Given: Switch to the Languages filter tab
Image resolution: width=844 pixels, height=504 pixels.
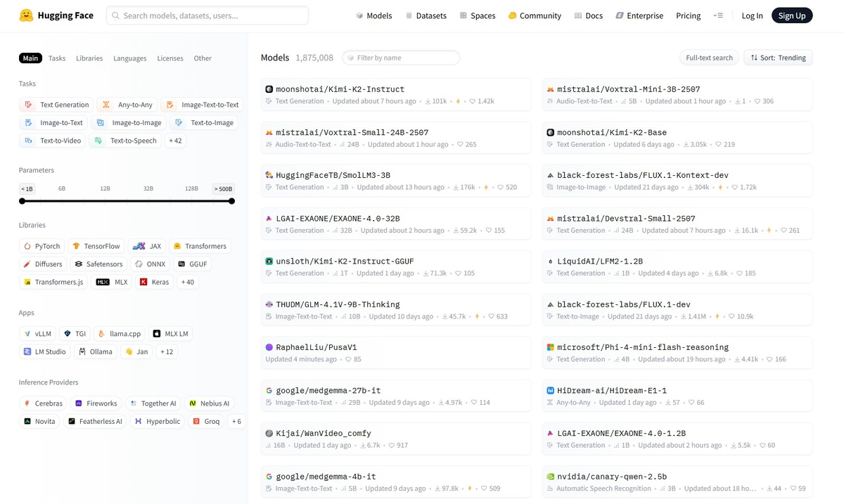Looking at the screenshot, I should pyautogui.click(x=130, y=58).
